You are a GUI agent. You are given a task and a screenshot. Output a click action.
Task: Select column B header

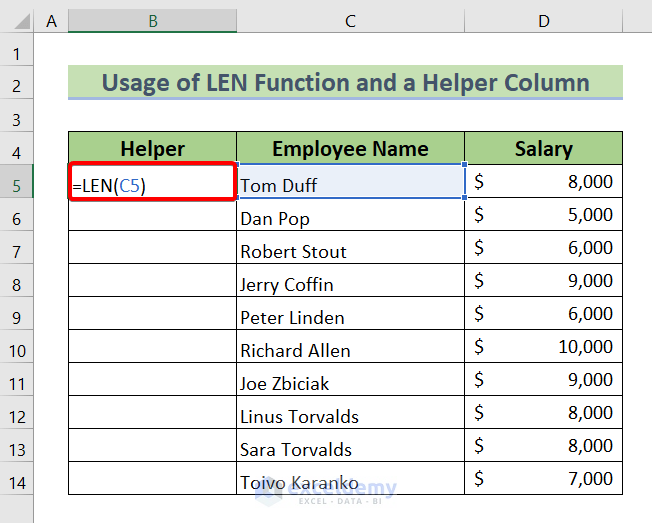[x=152, y=20]
